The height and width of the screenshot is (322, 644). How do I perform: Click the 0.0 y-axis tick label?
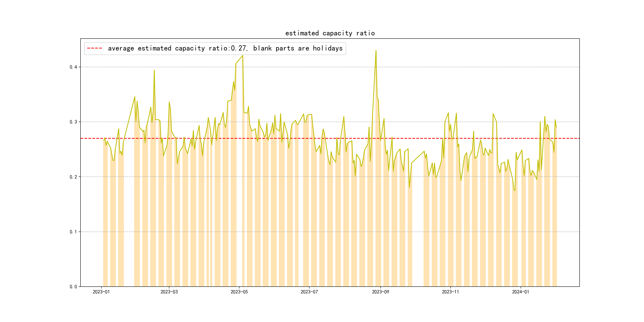tap(73, 286)
